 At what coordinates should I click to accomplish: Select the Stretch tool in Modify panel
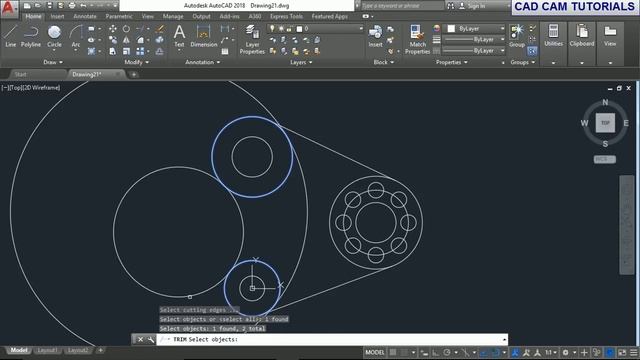(x=113, y=51)
